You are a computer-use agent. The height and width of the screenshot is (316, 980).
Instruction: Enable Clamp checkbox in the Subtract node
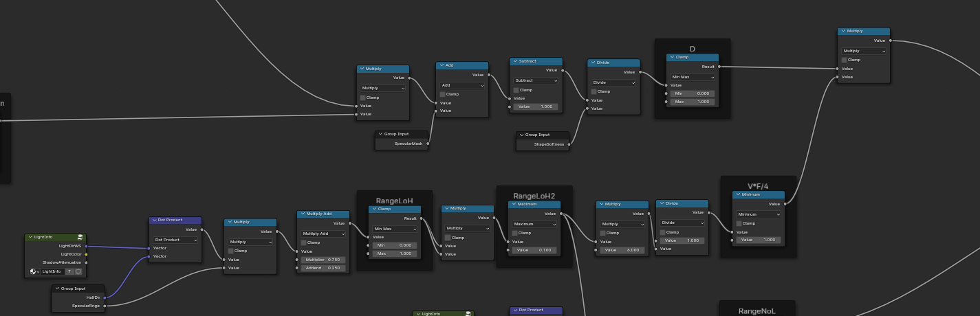pyautogui.click(x=516, y=90)
